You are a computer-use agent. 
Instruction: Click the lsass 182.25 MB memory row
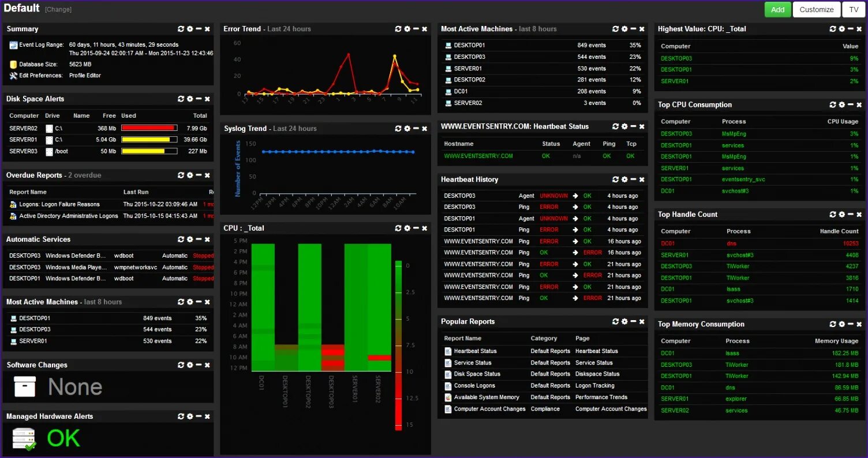point(759,353)
